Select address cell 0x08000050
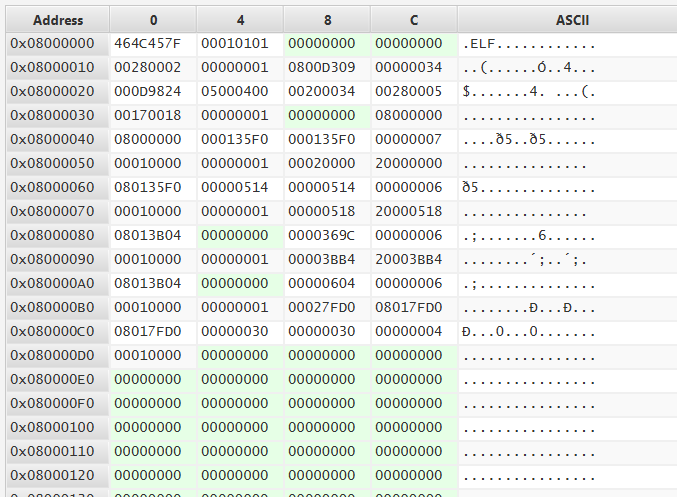 (x=58, y=163)
